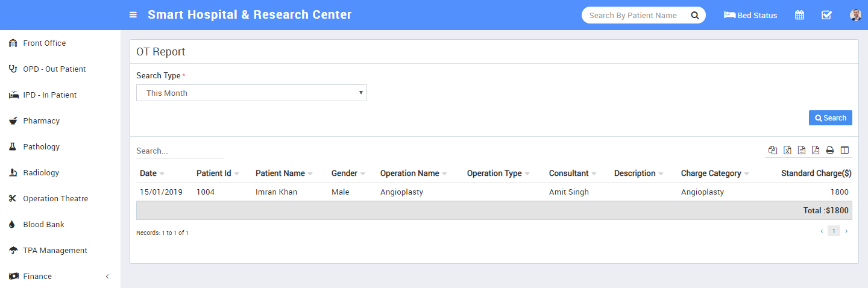Image resolution: width=868 pixels, height=288 pixels.
Task: Click the Pathology flask icon
Action: pyautogui.click(x=12, y=147)
